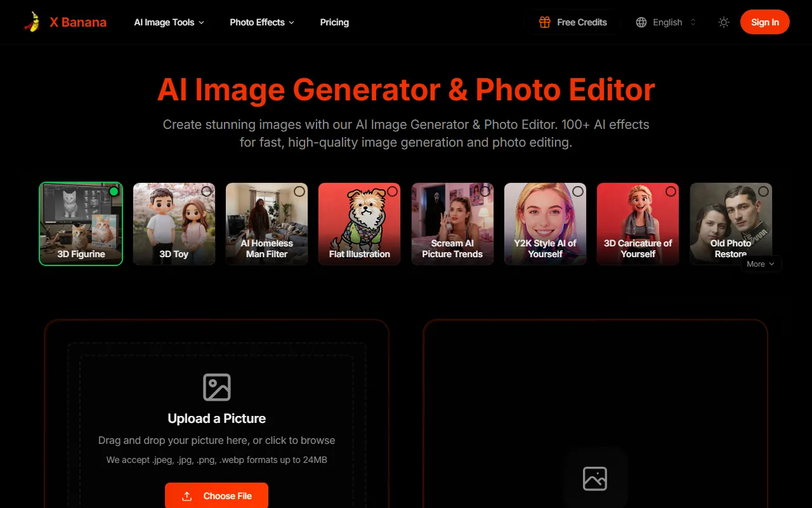Click the gift icon beside Free Credits
812x508 pixels.
(544, 22)
